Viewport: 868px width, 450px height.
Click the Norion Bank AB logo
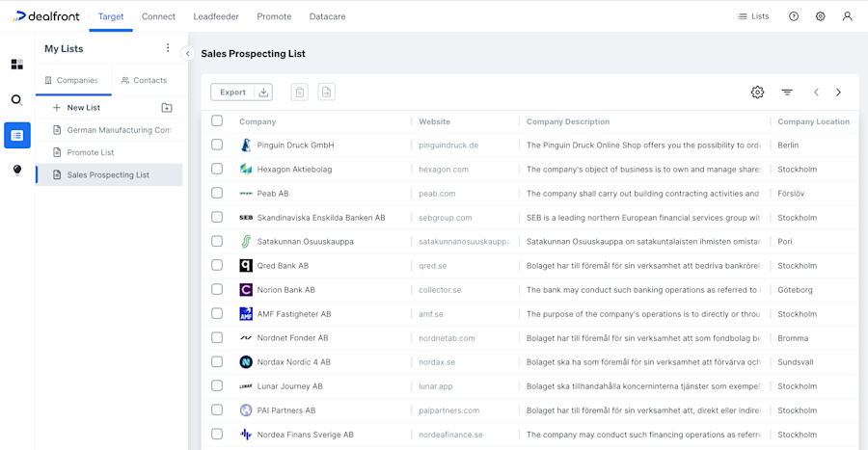pyautogui.click(x=246, y=290)
